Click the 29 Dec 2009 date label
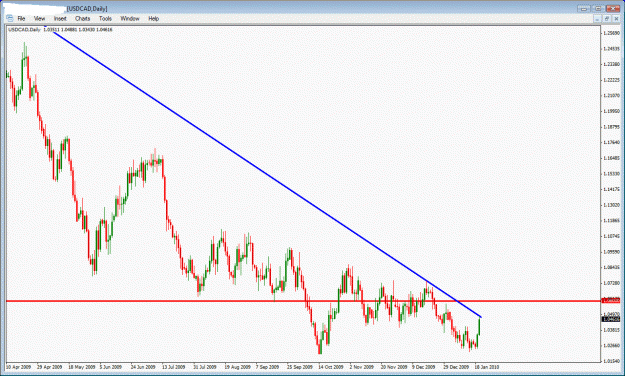625x376 pixels. 456,367
